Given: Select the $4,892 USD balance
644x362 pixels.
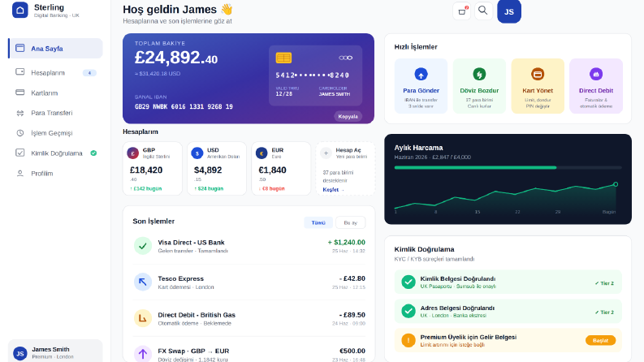Looking at the screenshot, I should pos(208,170).
